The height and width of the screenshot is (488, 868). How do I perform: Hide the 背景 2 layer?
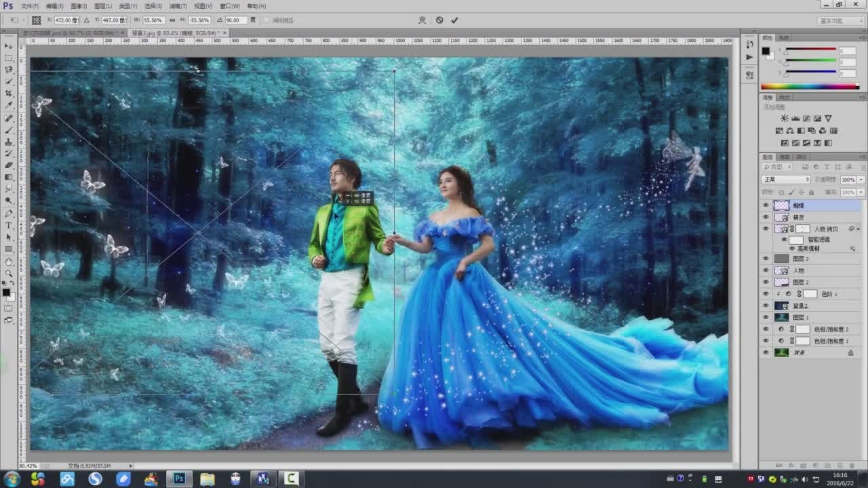pos(766,306)
